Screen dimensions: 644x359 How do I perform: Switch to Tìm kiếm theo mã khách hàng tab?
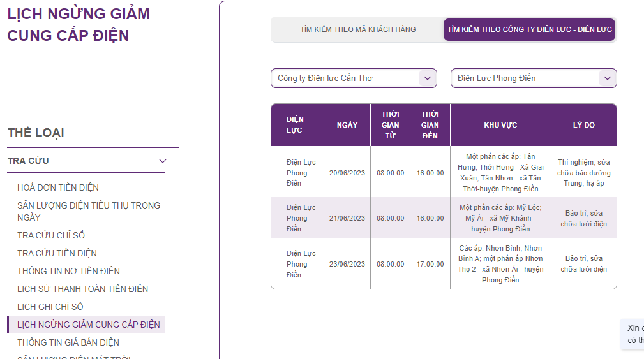point(357,29)
